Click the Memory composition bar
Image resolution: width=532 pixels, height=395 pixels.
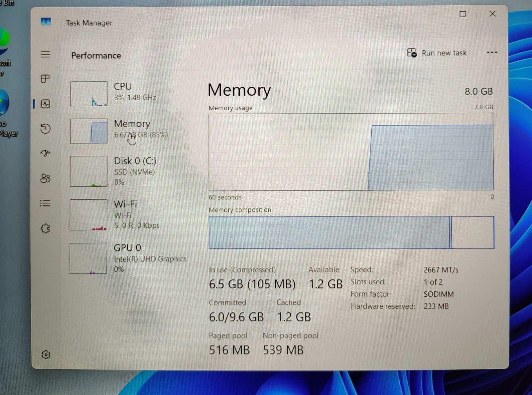pyautogui.click(x=351, y=232)
